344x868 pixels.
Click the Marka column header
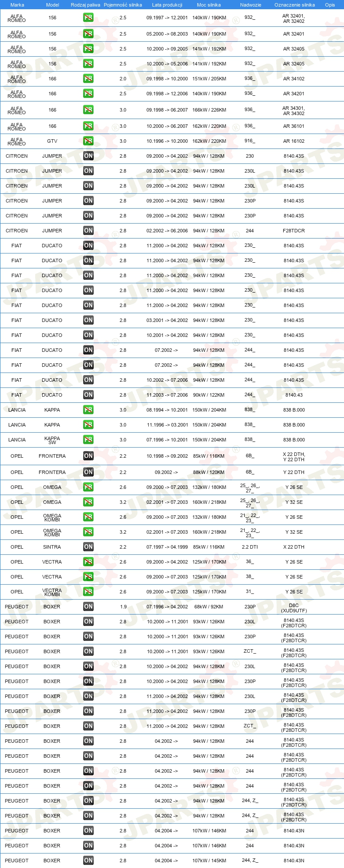[x=17, y=5]
